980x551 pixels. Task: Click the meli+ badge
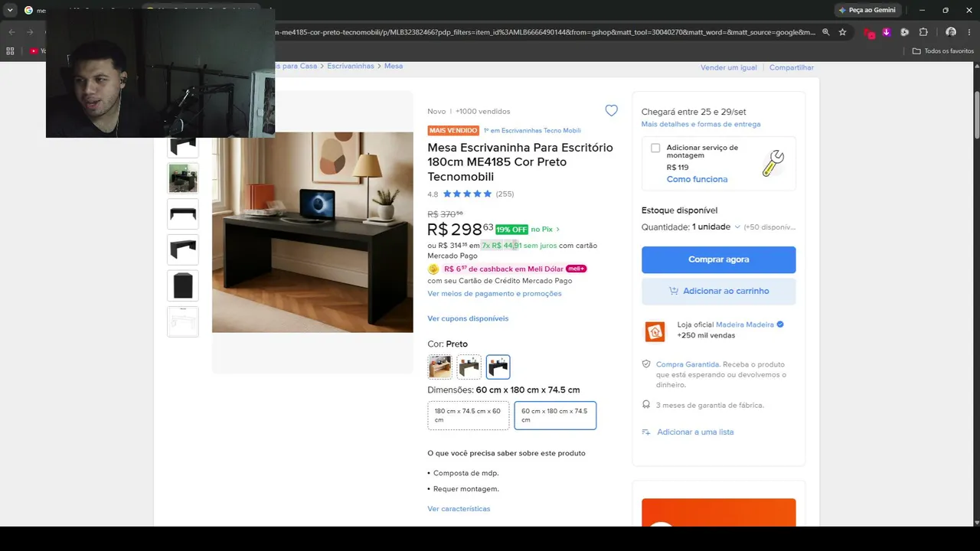pyautogui.click(x=577, y=269)
